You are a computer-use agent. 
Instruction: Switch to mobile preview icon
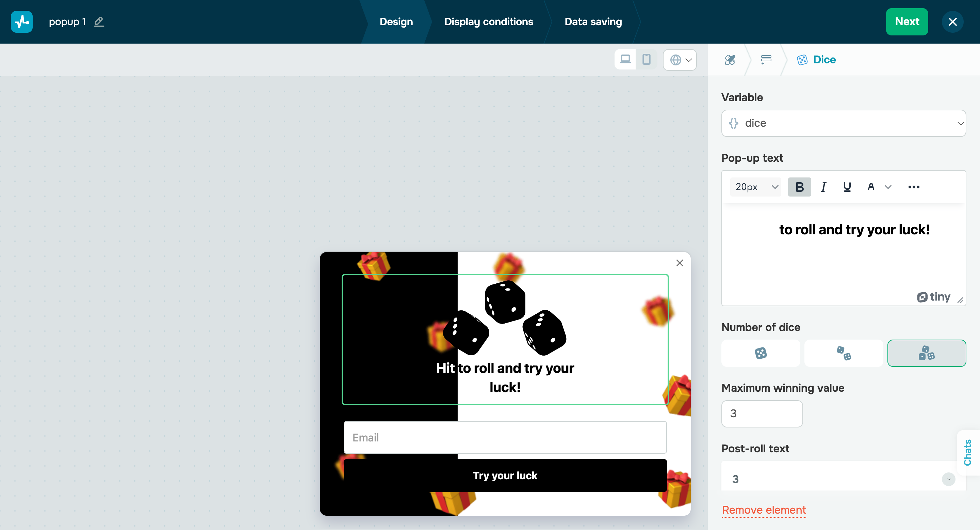(646, 59)
